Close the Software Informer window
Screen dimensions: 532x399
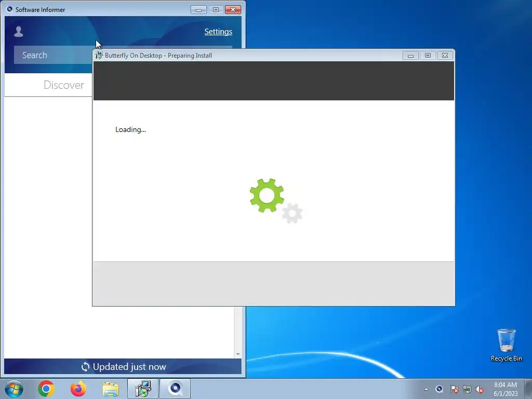tap(233, 9)
